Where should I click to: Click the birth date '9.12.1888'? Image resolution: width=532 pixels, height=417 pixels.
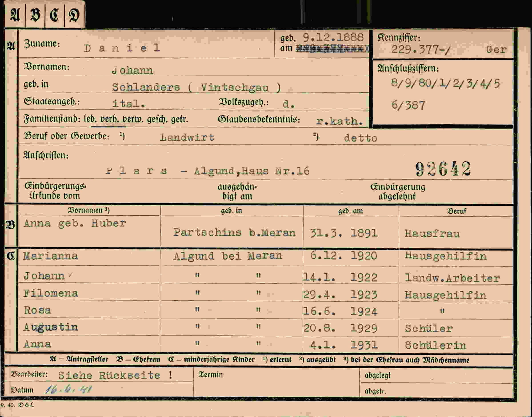[x=333, y=38]
